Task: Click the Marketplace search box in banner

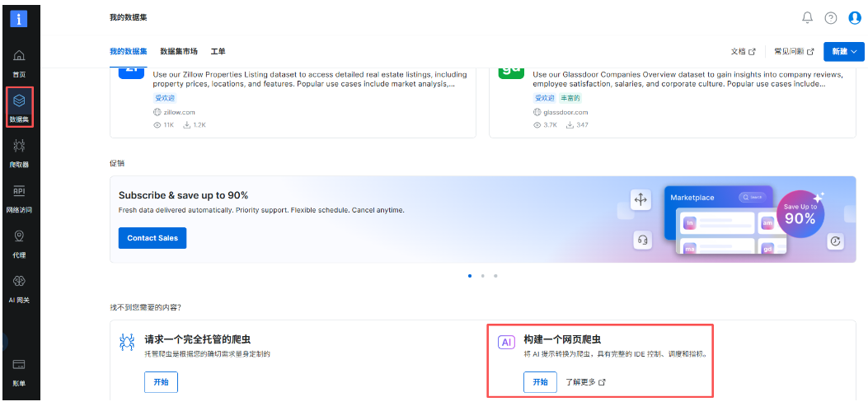Action: [x=753, y=197]
